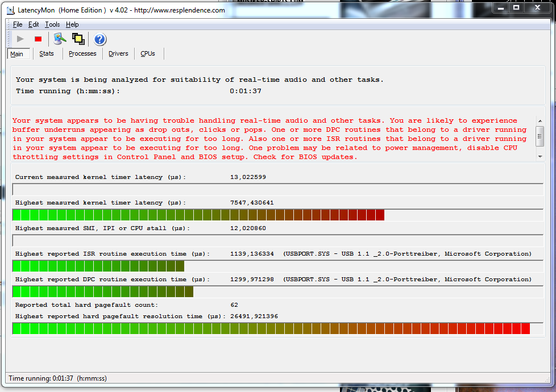This screenshot has height=392, width=556.
Task: Click the DPC routine execution time bar
Action: (x=277, y=291)
